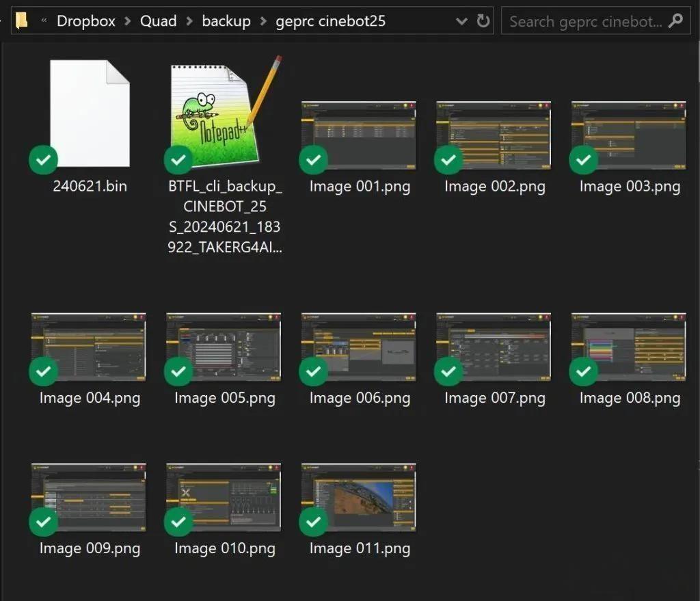Click sync checkmark on Image 001.png
Image resolution: width=700 pixels, height=601 pixels.
[x=313, y=160]
